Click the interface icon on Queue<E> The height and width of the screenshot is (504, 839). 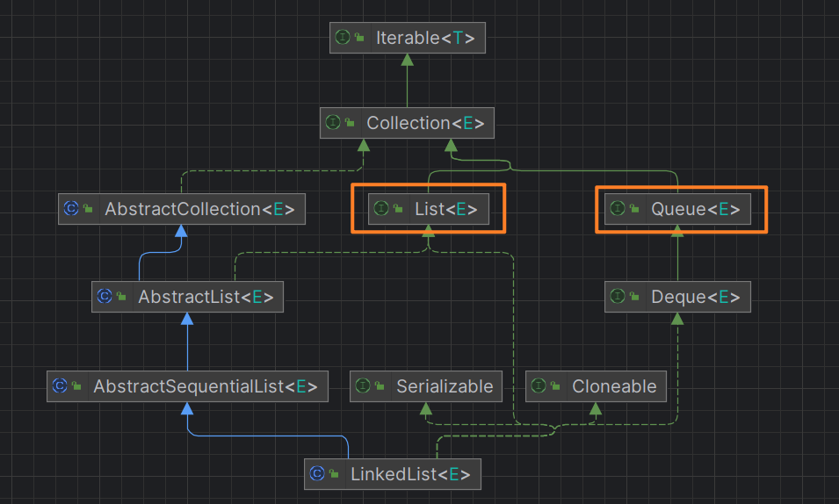(618, 208)
